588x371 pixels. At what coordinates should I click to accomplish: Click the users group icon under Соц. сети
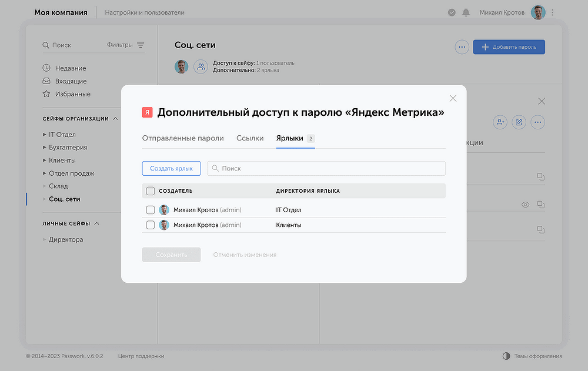tap(201, 67)
